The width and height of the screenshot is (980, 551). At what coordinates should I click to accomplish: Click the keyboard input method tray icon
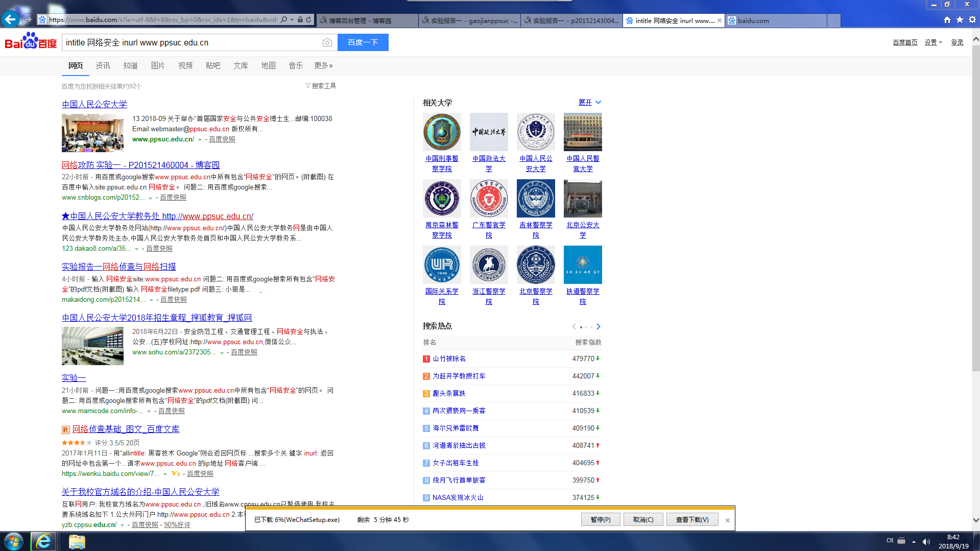click(901, 541)
